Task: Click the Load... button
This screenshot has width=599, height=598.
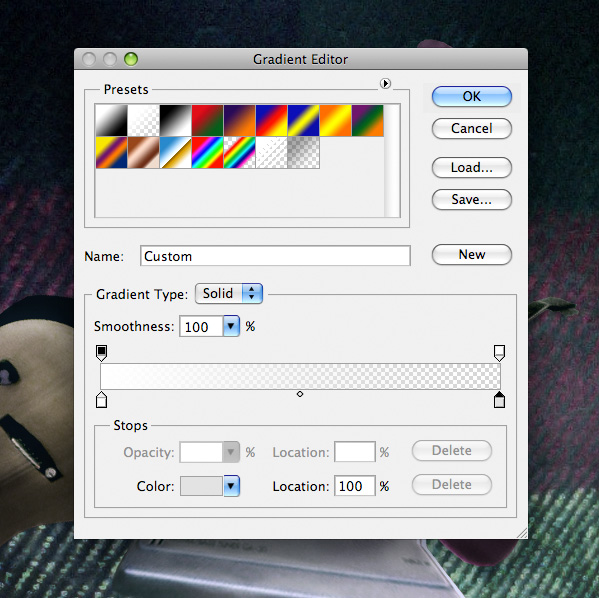Action: (472, 167)
